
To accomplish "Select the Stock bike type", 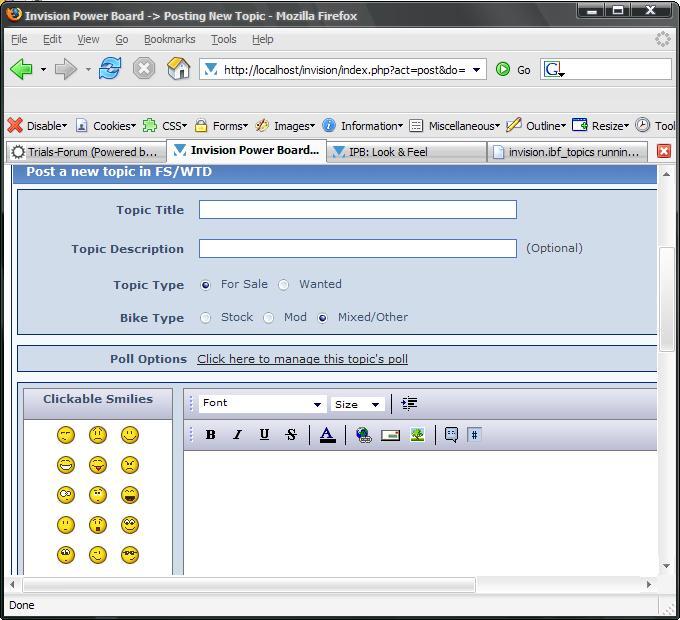I will pos(206,318).
